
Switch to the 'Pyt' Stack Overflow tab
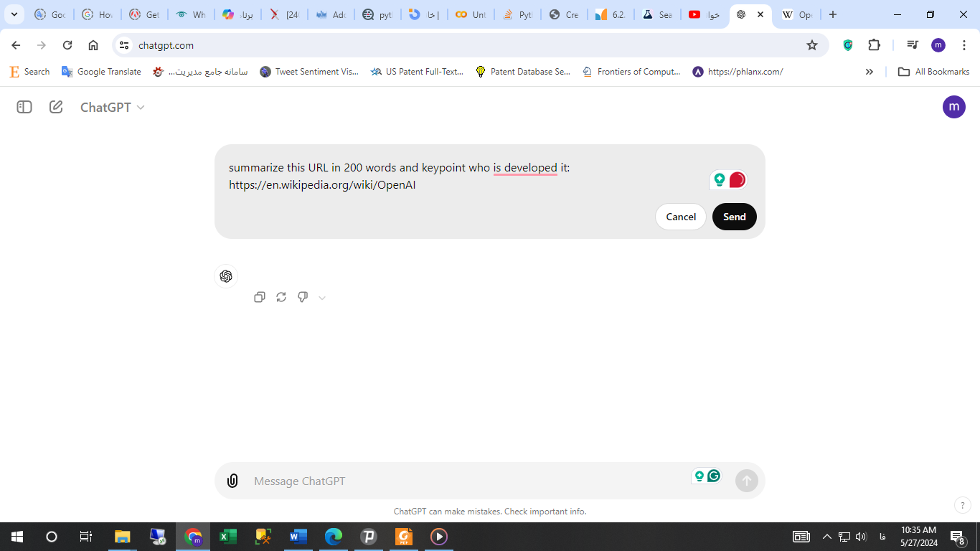coord(518,14)
